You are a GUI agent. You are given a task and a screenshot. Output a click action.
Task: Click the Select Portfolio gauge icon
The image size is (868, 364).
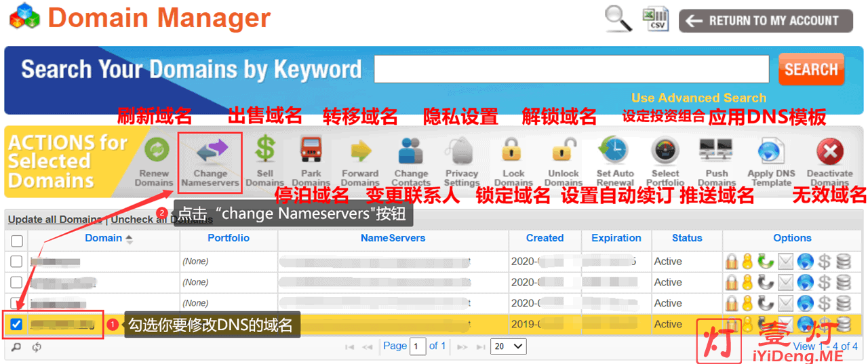(665, 150)
